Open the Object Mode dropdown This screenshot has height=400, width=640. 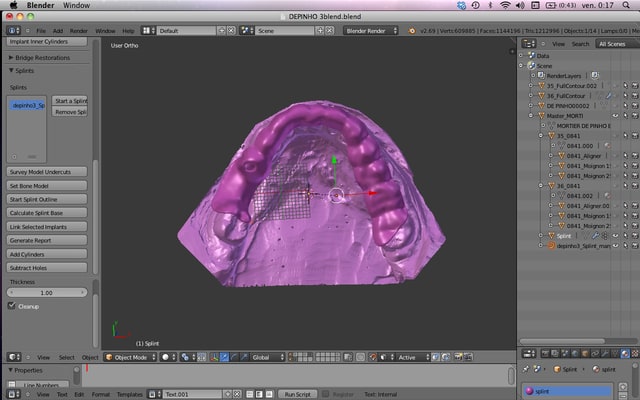[x=130, y=357]
